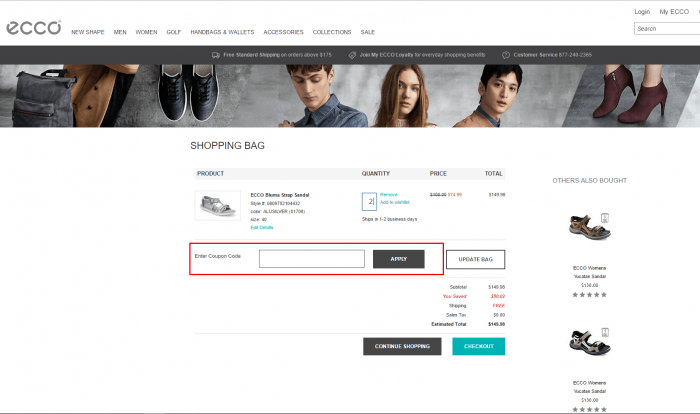700x414 pixels.
Task: Open the My ECCO link
Action: coord(674,12)
